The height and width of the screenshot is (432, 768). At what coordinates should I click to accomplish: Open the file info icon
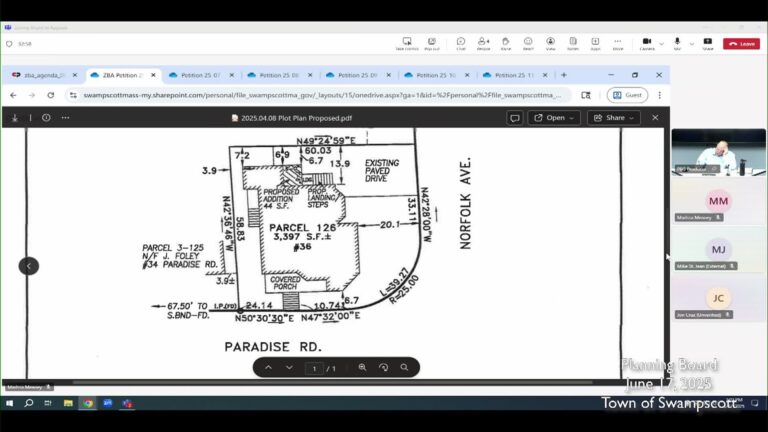[x=46, y=117]
